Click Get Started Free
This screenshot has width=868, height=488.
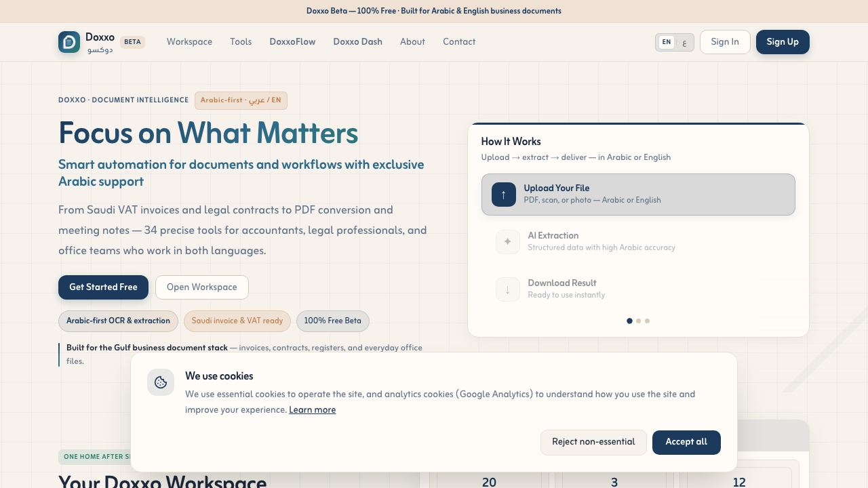pyautogui.click(x=103, y=287)
